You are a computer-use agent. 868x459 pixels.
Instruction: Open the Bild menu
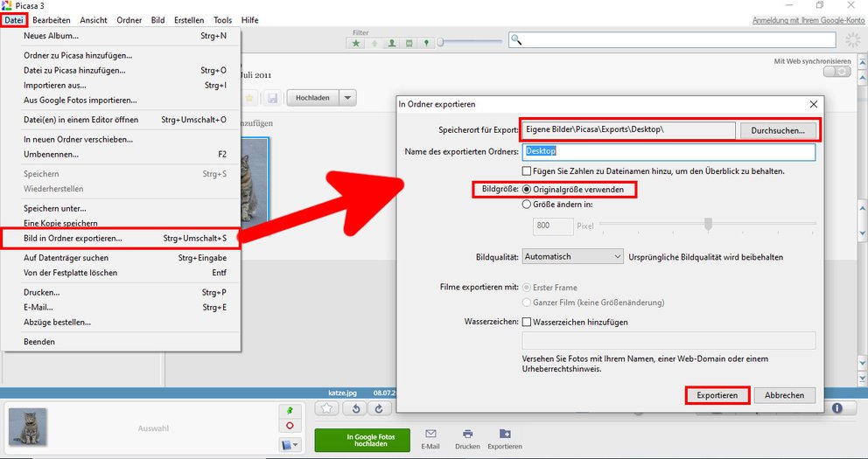157,20
